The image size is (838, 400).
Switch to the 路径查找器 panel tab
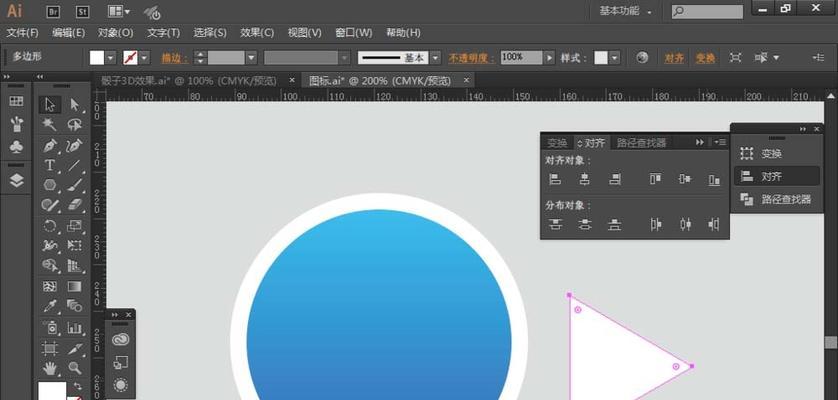[641, 143]
